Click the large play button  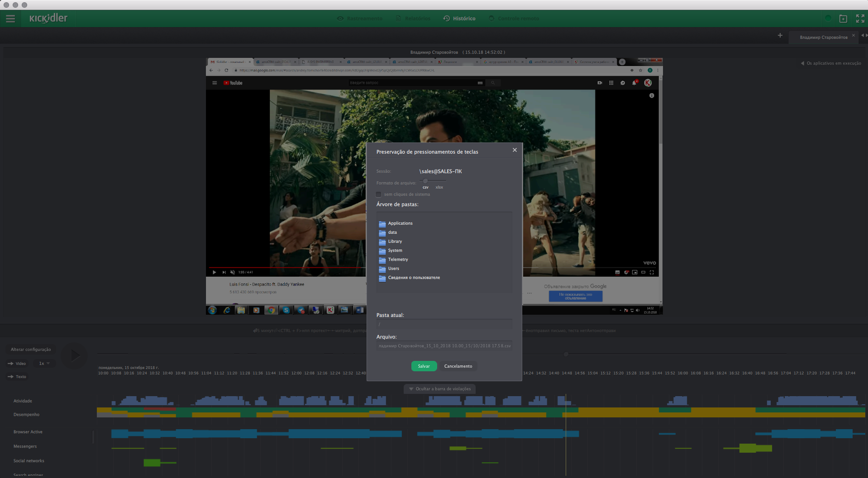tap(74, 356)
